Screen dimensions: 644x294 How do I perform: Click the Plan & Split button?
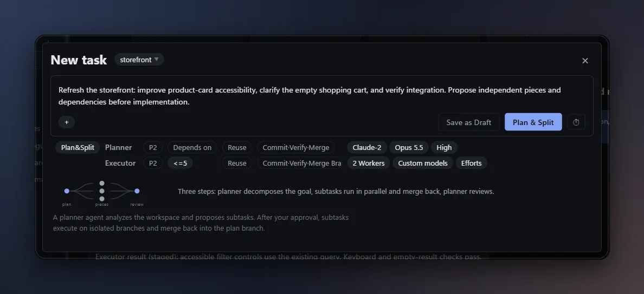click(533, 122)
